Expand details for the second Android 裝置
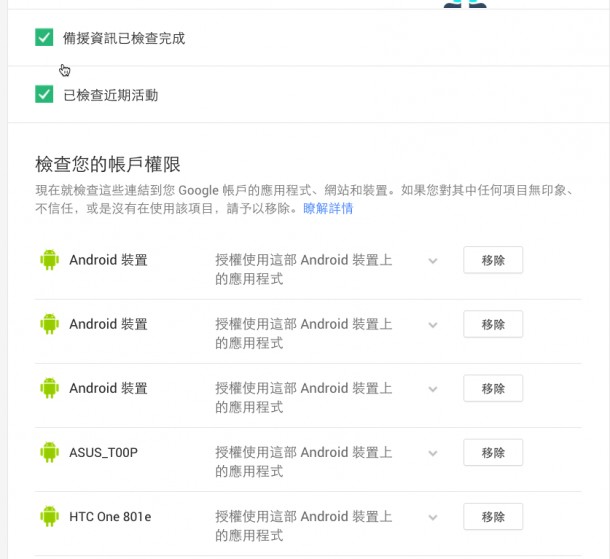The height and width of the screenshot is (559, 610). (433, 325)
